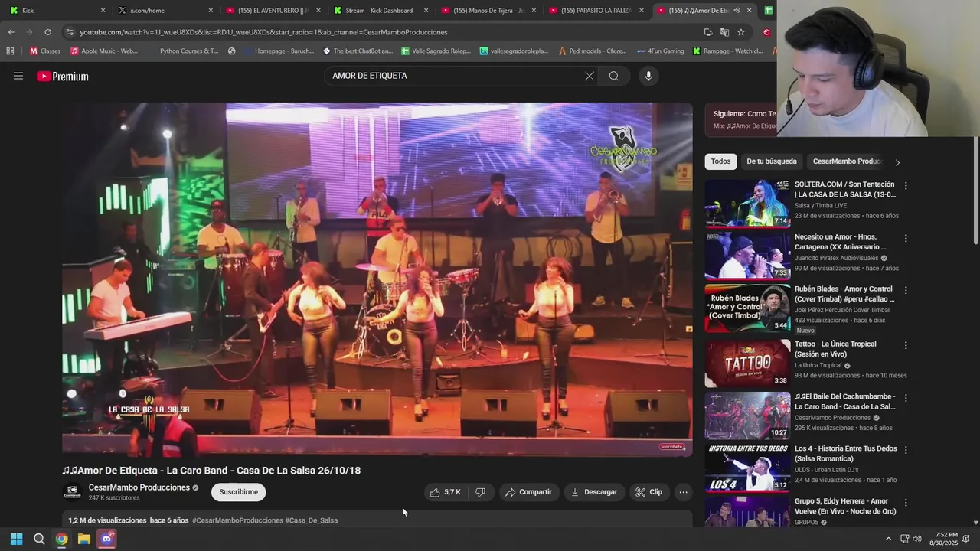Open options menu for Tattoo video

pos(906,346)
